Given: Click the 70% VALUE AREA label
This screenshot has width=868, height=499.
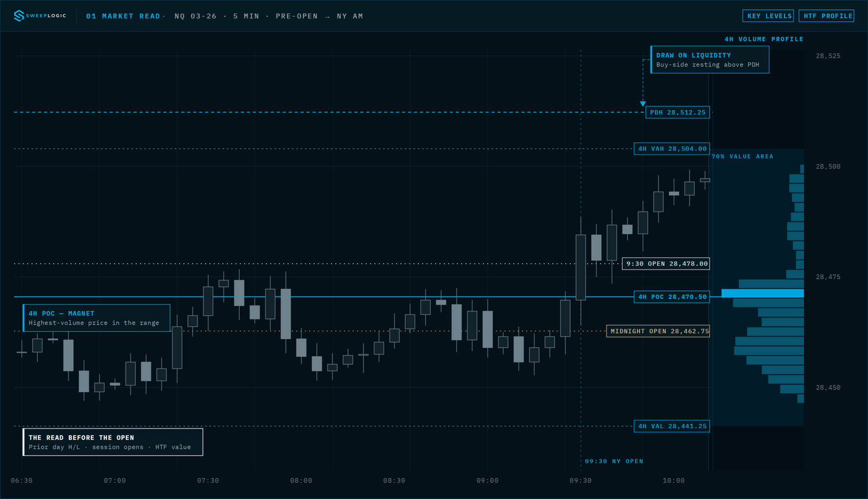Looking at the screenshot, I should (x=743, y=156).
